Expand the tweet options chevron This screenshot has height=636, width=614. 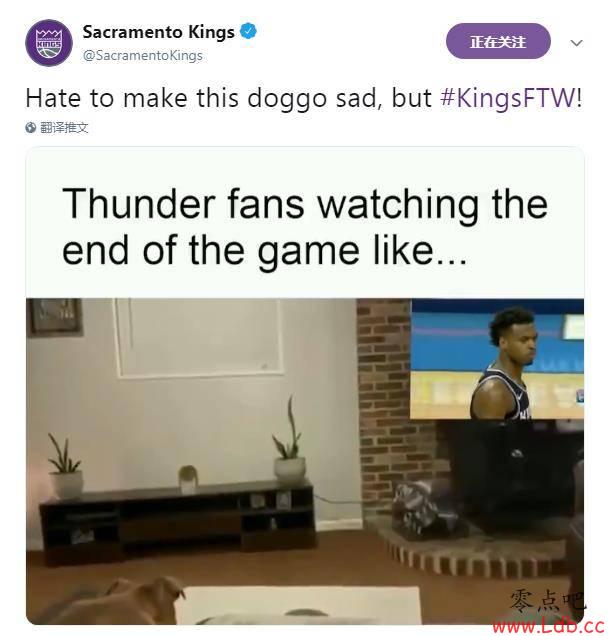[x=576, y=42]
